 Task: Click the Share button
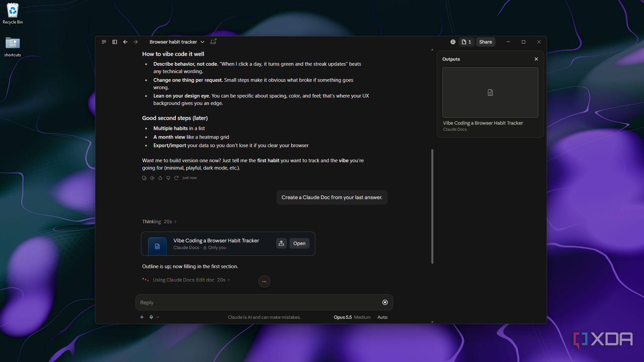point(485,42)
